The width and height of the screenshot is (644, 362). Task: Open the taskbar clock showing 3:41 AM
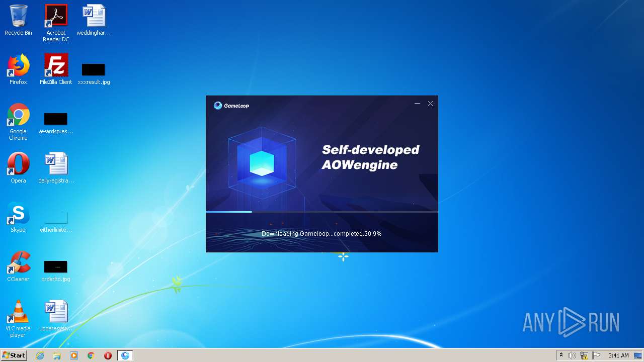(x=618, y=355)
